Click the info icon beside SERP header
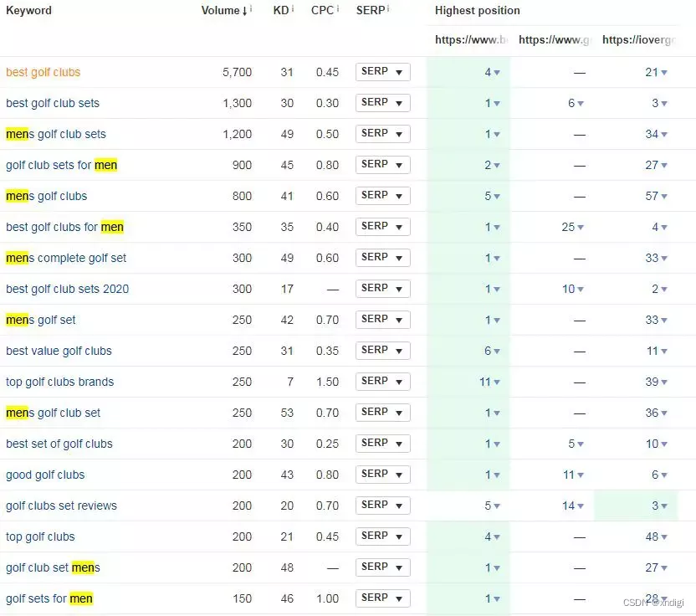Screen dimensions: 696x616 tap(388, 9)
